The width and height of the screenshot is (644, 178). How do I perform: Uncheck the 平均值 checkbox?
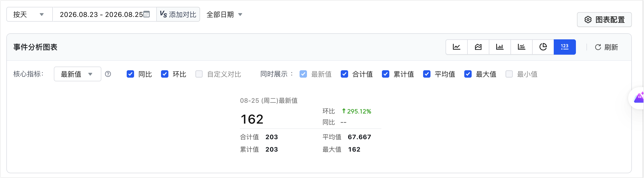(x=427, y=74)
